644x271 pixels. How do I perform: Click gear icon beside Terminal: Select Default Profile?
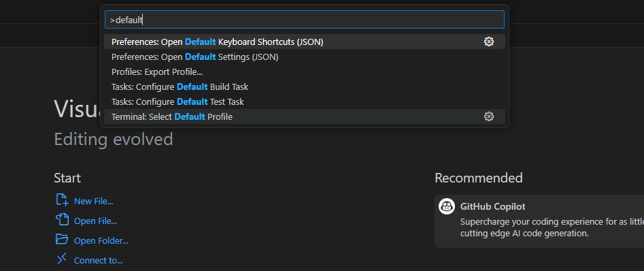pos(489,117)
